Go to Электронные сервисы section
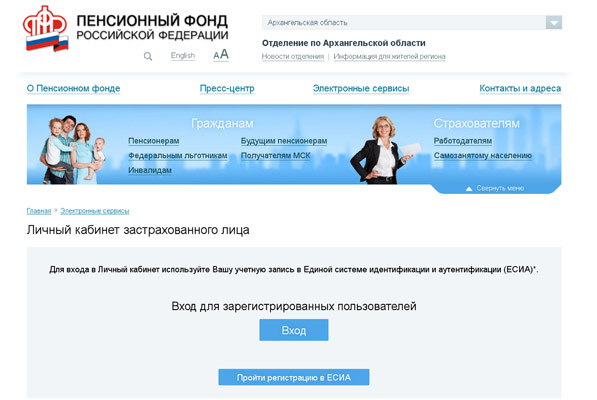The width and height of the screenshot is (597, 400). (361, 88)
